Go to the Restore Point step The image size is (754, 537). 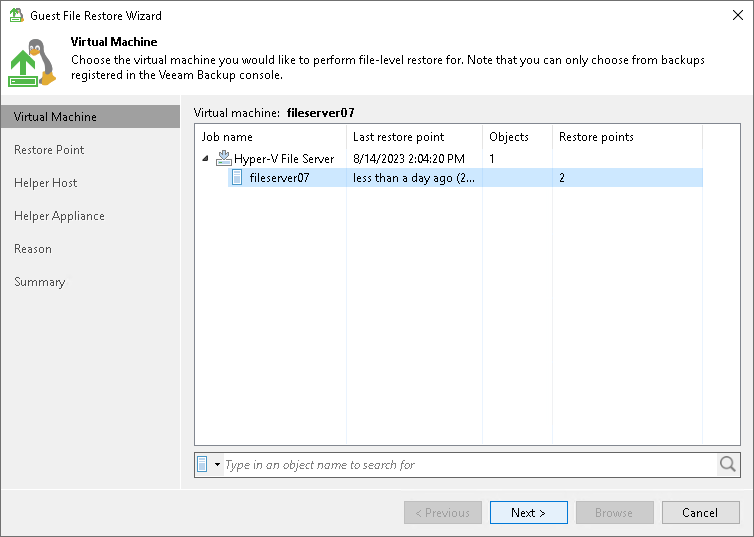click(x=49, y=150)
